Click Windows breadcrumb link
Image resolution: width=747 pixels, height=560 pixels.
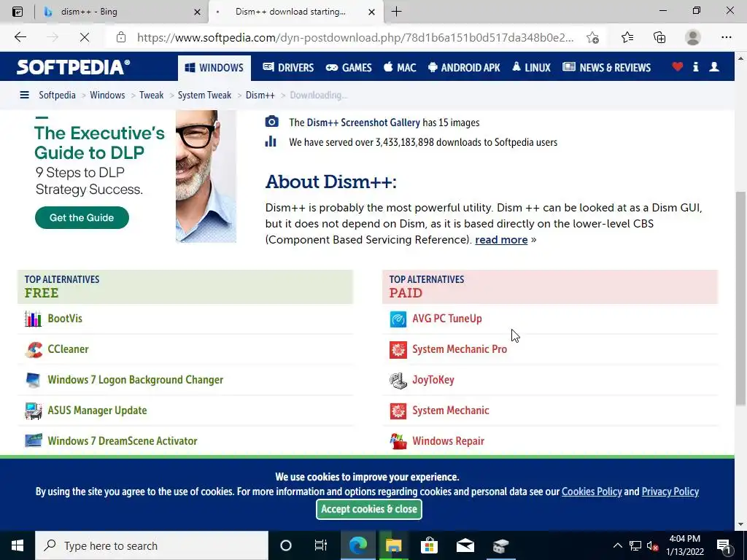coord(107,95)
